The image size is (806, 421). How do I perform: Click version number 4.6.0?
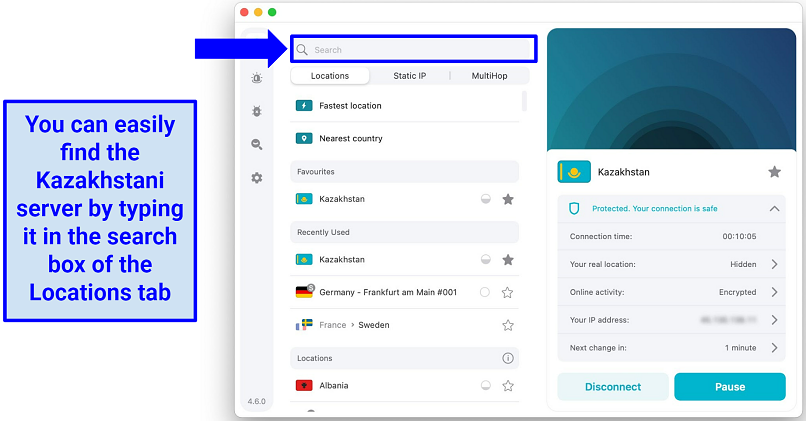(257, 401)
